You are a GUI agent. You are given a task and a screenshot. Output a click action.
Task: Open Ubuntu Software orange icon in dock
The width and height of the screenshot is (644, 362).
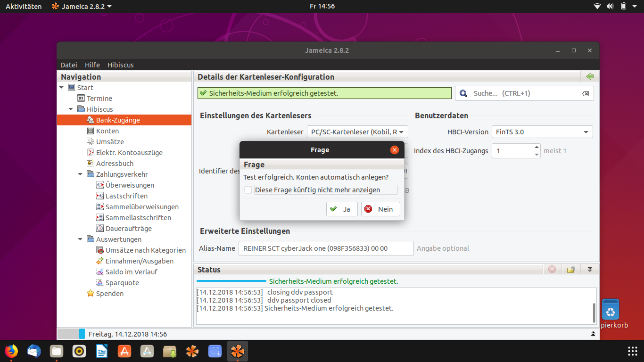point(124,351)
